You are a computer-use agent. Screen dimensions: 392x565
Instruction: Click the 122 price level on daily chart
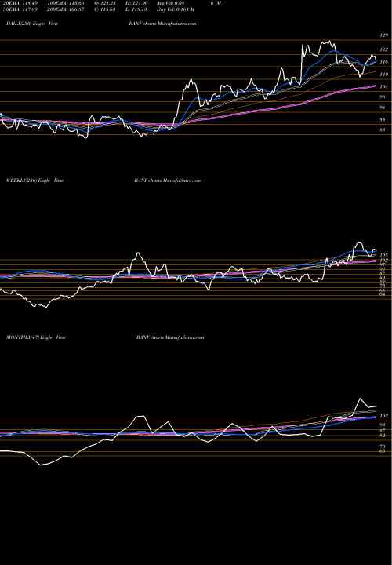click(384, 49)
